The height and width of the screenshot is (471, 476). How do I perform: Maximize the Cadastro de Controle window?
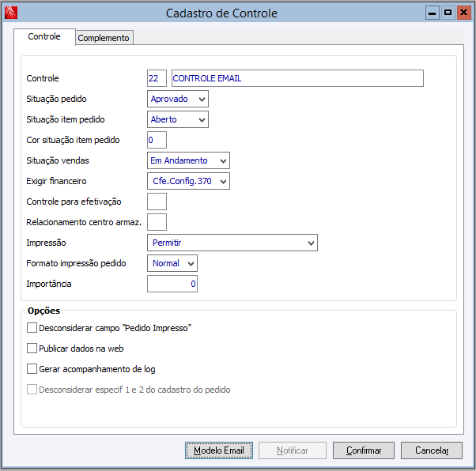tap(448, 13)
